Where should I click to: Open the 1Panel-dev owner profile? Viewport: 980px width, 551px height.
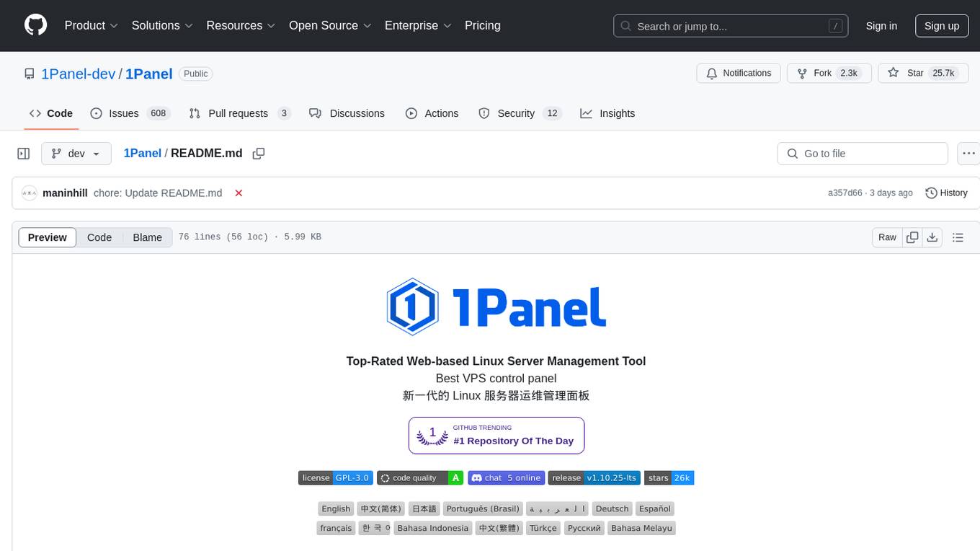coord(78,74)
